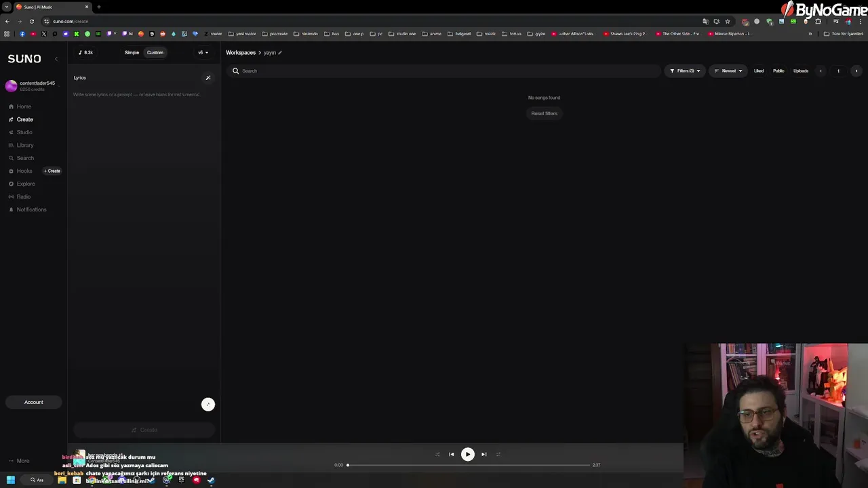Click the pencil icon next to yayın
The width and height of the screenshot is (868, 488).
click(279, 52)
